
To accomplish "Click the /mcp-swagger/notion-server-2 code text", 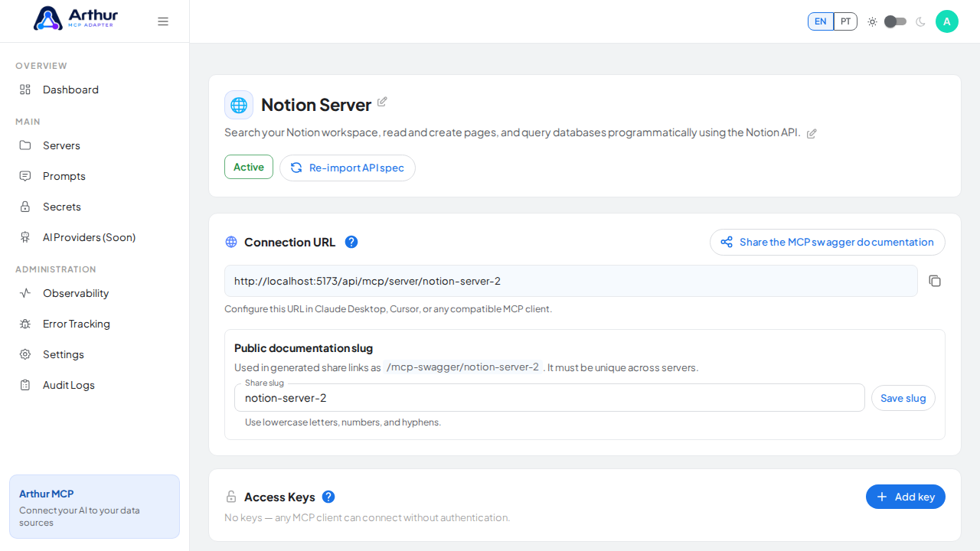I will pos(462,367).
